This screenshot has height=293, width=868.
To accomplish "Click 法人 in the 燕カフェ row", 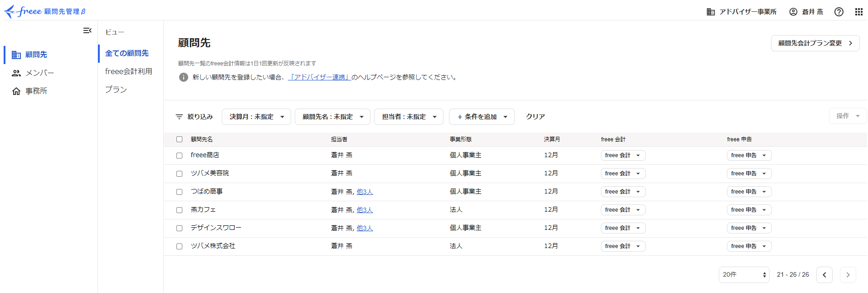I will pos(456,210).
